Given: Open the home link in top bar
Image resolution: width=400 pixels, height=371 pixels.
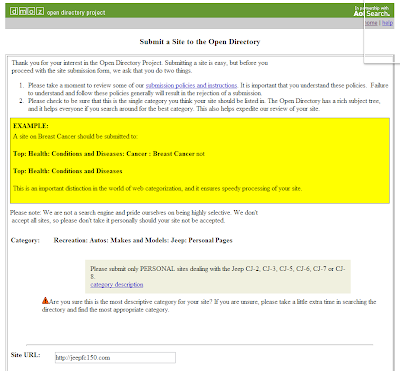Looking at the screenshot, I should 371,23.
